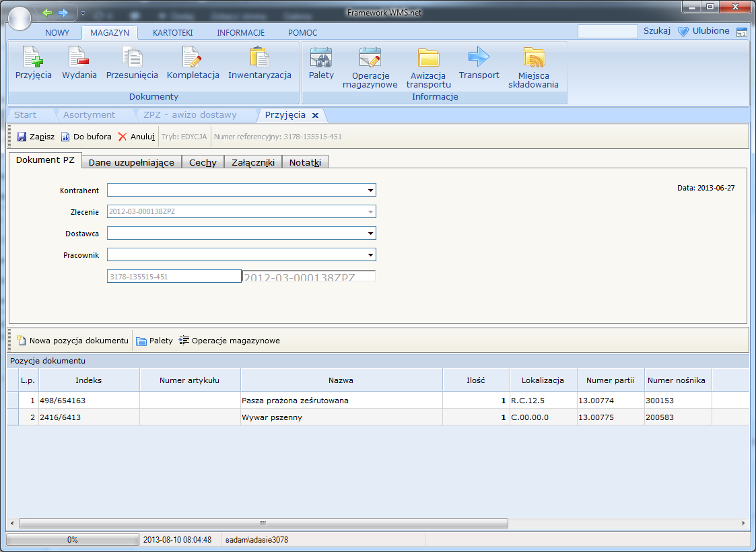Click the round application orb button
This screenshot has height=552, width=756.
point(20,19)
